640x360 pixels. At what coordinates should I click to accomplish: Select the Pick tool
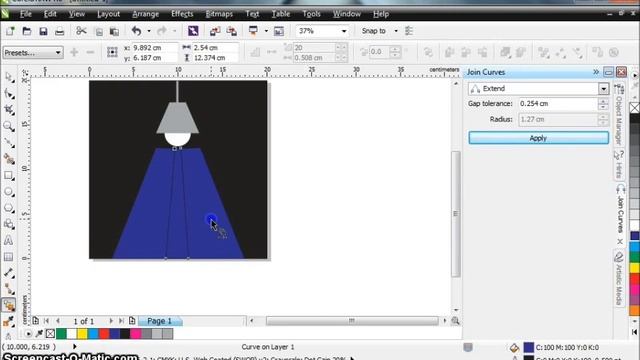(x=9, y=77)
